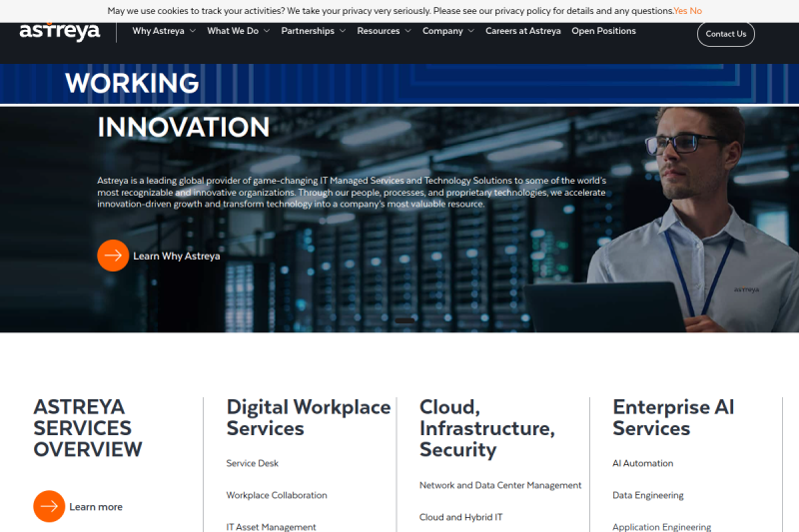Decline cookie tracking by clicking No

[695, 11]
